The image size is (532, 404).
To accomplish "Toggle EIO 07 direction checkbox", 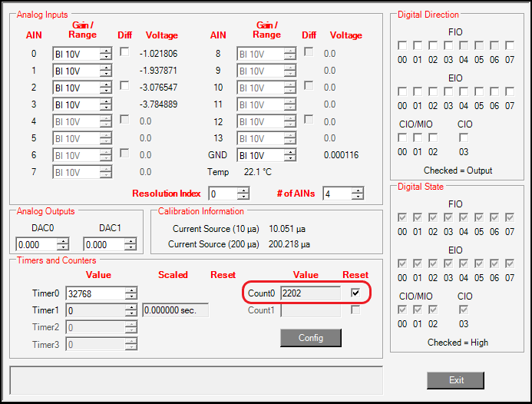I will 511,91.
